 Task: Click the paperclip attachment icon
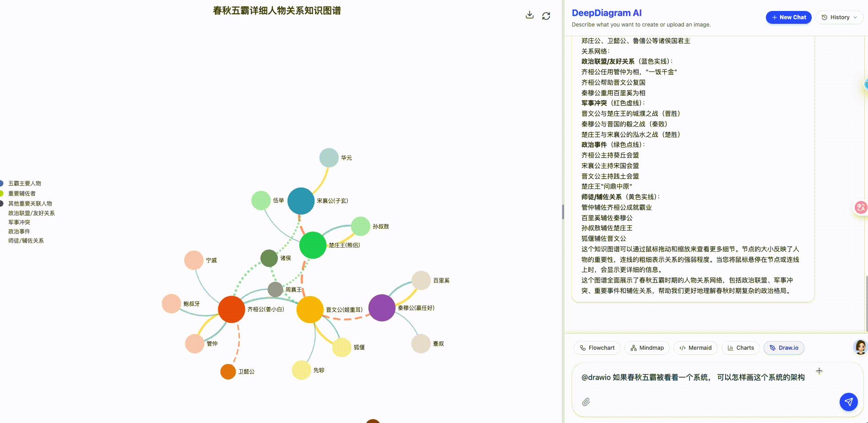point(586,402)
